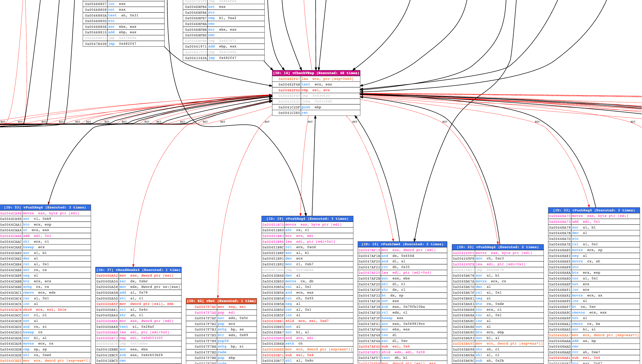642x364 pixels.
Task: Select the popfd instruction in vRet block
Action: (x=221, y=341)
